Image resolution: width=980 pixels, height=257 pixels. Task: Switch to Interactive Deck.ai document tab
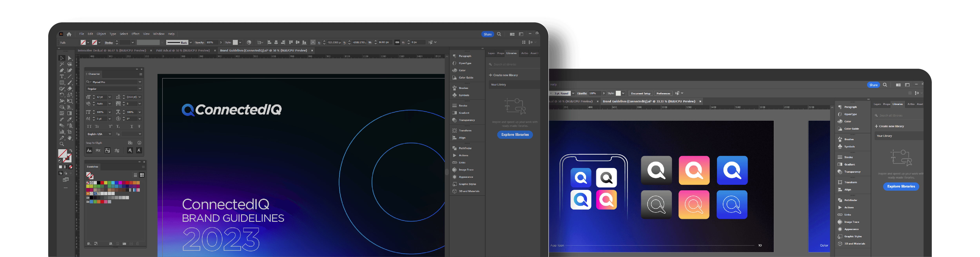[x=112, y=50]
